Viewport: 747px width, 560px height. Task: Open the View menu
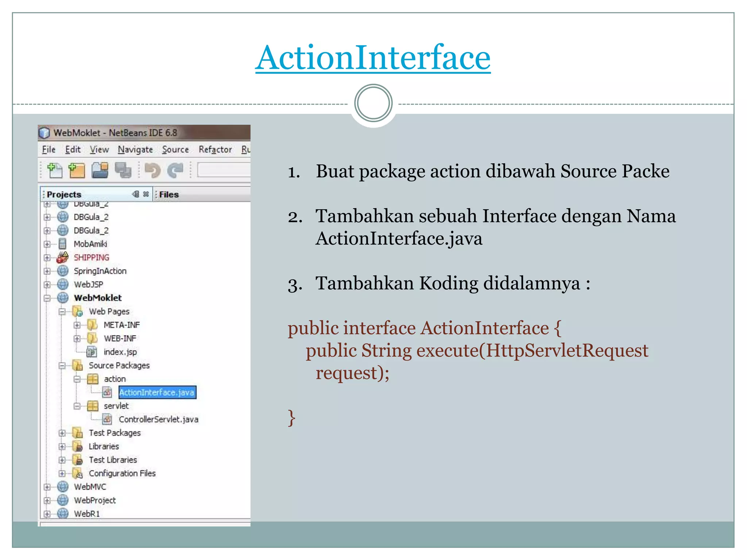coord(99,149)
